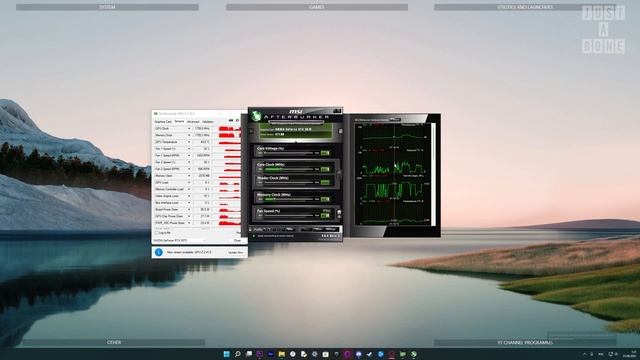640x360 pixels.
Task: Expand PWR_SRC Power Draw sensor dropdown
Action: 189,223
